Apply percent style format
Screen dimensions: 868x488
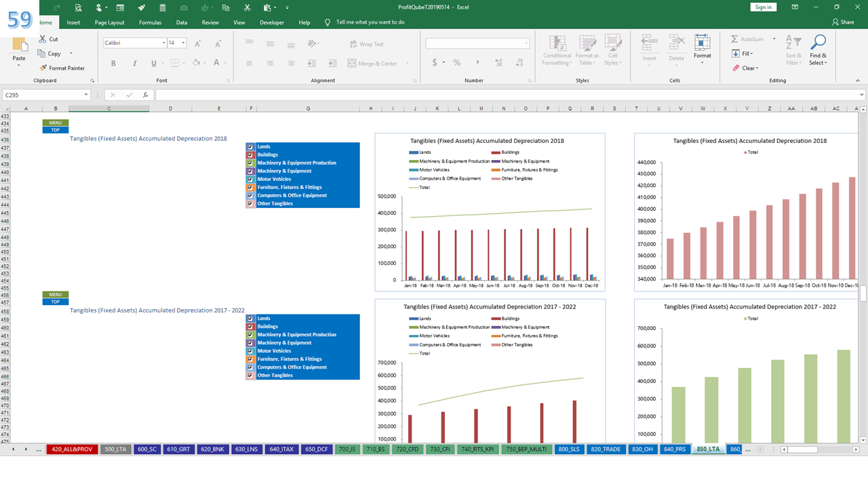(x=457, y=63)
